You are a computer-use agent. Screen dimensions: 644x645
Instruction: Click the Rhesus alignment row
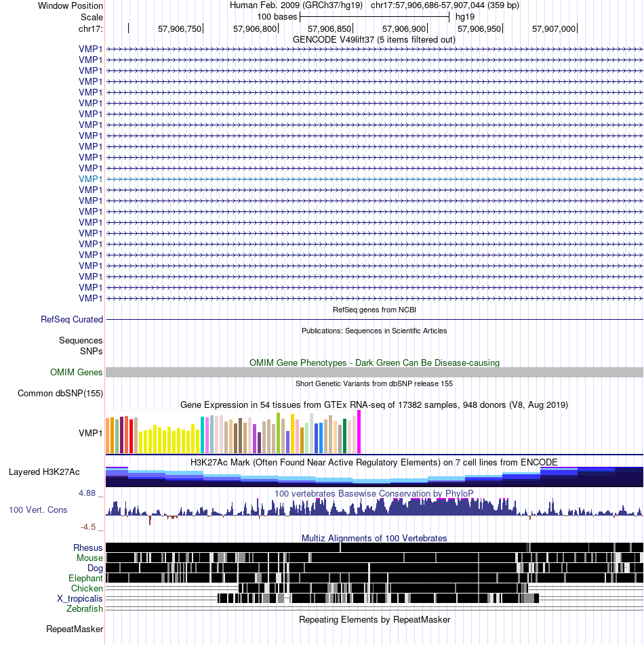click(x=374, y=547)
